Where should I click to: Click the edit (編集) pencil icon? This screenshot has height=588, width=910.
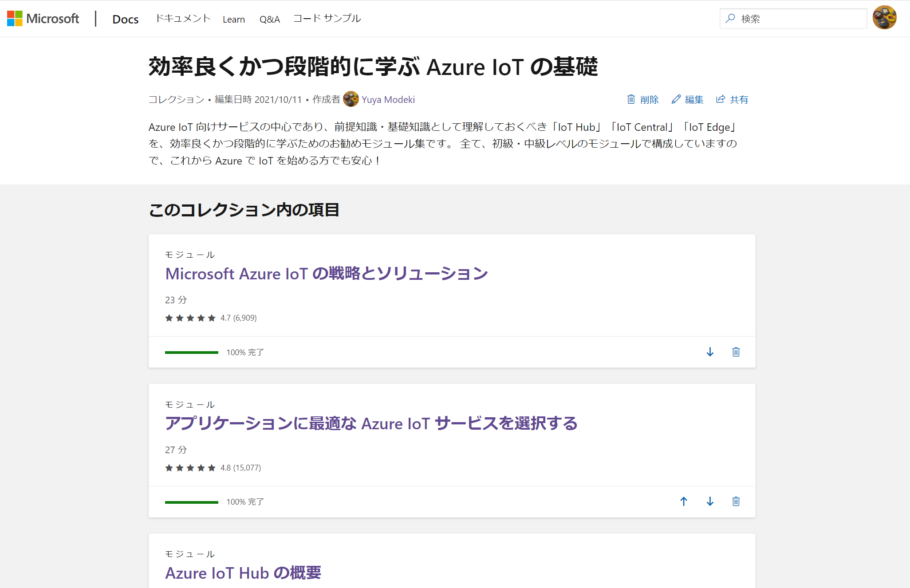pos(676,99)
